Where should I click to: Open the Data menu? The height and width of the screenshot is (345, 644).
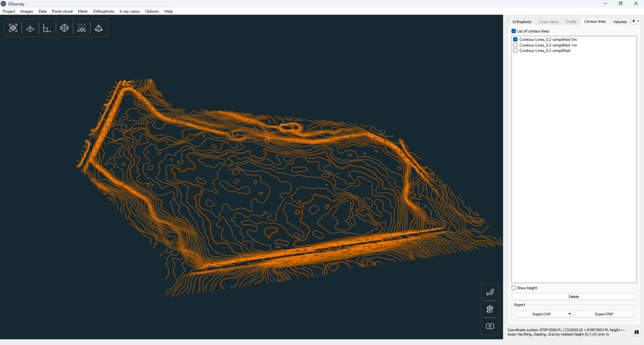42,11
